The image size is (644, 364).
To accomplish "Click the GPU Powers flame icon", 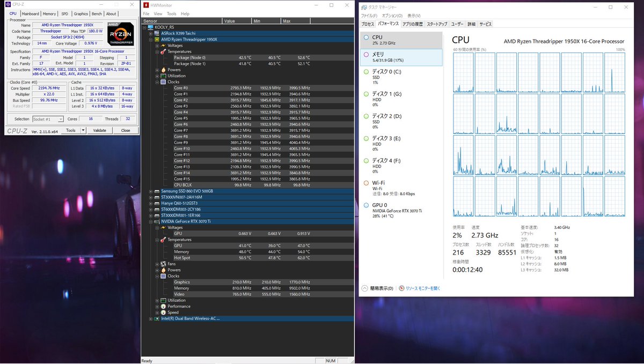I will (x=164, y=270).
